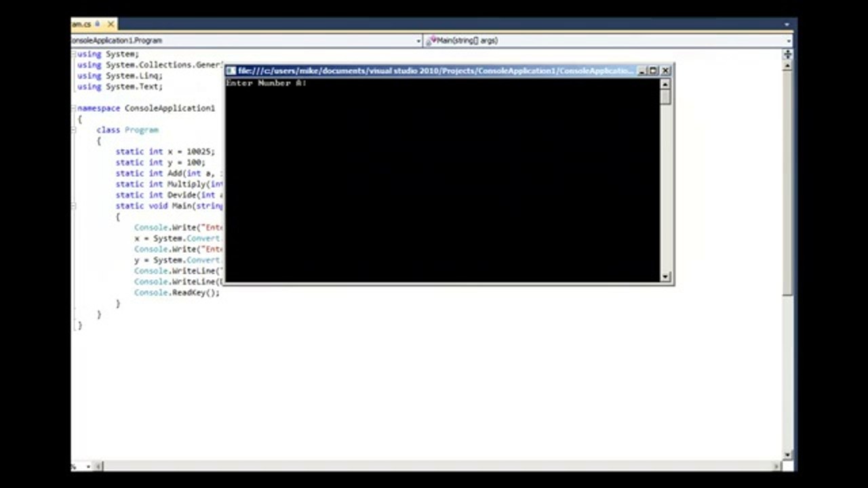The image size is (868, 488).
Task: Click the 'static int x = 10025;' line
Action: pos(165,152)
